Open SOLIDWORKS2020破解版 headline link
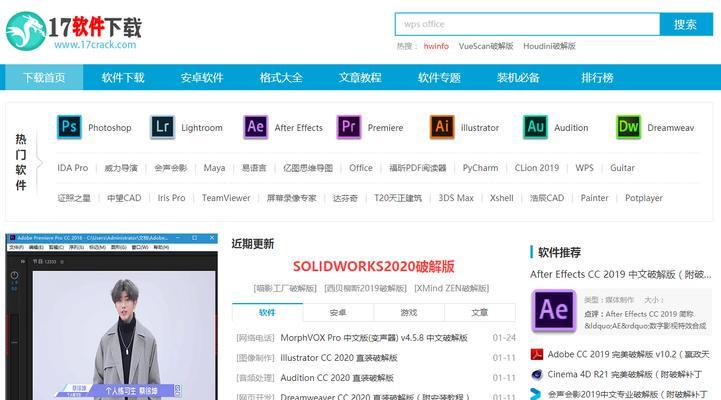Screen dimensions: 721x400 374,266
